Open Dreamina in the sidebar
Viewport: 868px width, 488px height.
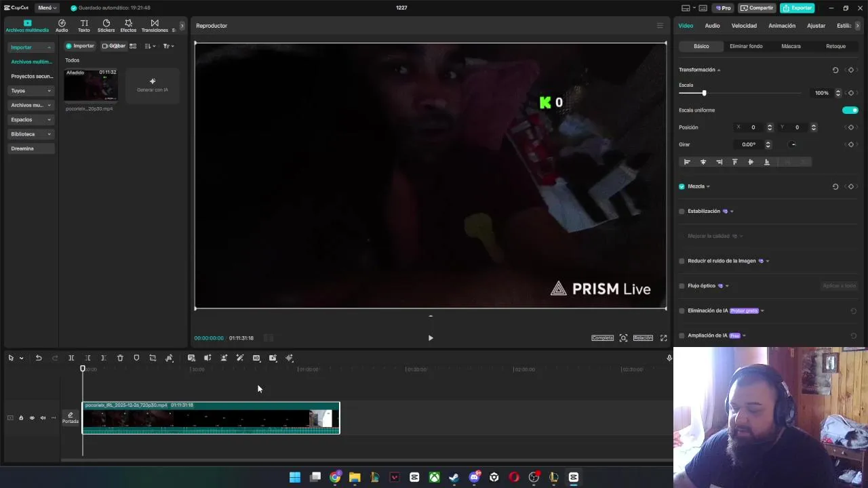pos(31,148)
